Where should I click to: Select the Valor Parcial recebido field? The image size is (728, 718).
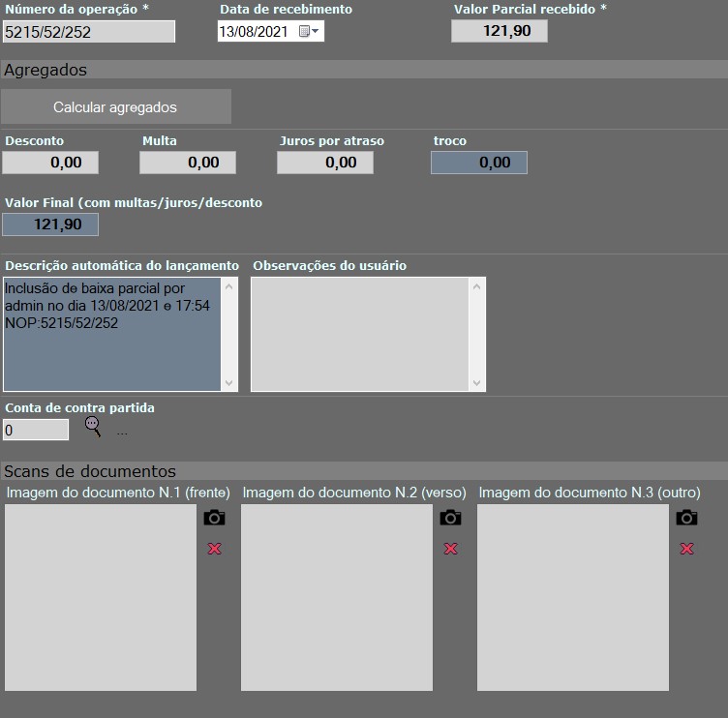(499, 31)
